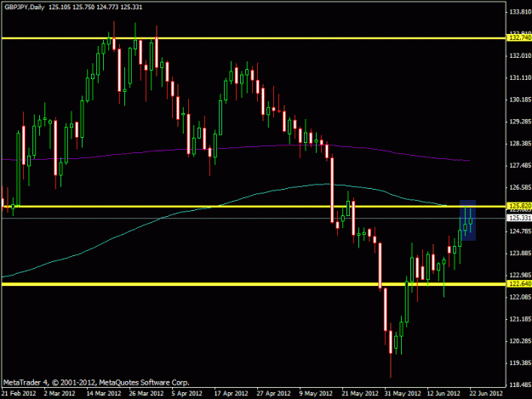Image resolution: width=532 pixels, height=399 pixels.
Task: Click the 126.585 price axis label
Action: [520, 187]
